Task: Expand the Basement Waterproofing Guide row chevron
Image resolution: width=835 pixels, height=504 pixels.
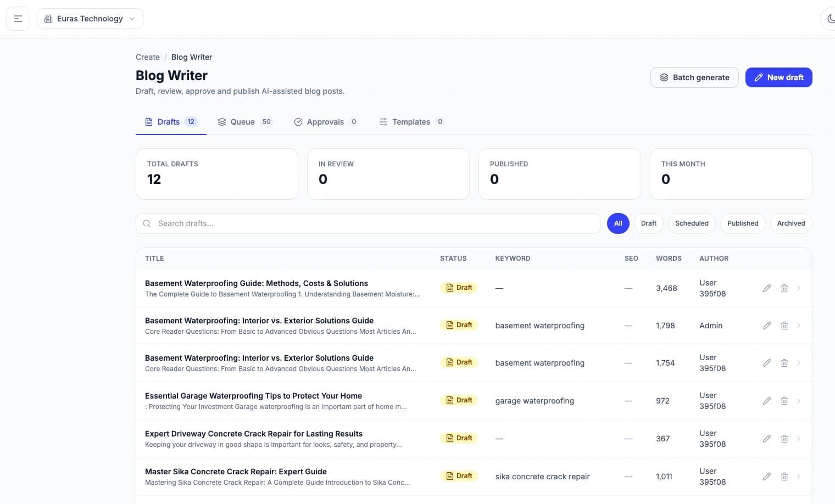Action: coord(799,288)
